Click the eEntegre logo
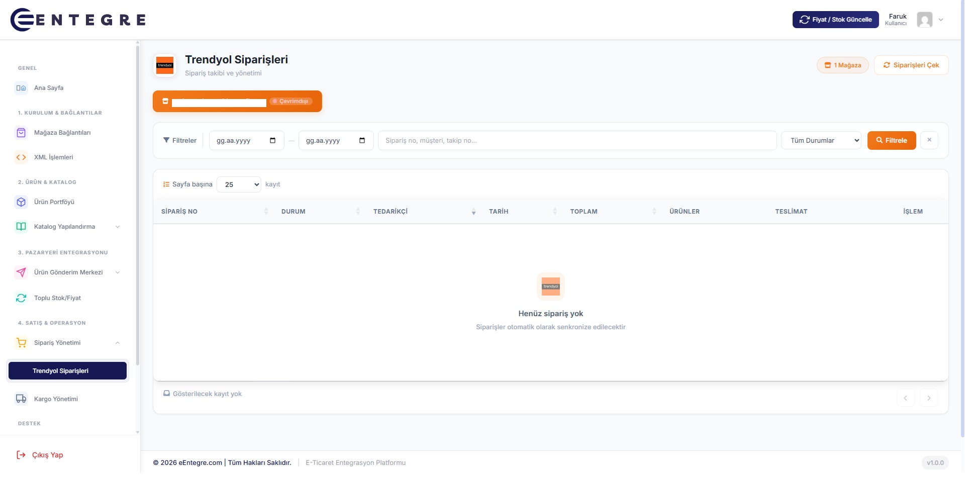 tap(78, 20)
